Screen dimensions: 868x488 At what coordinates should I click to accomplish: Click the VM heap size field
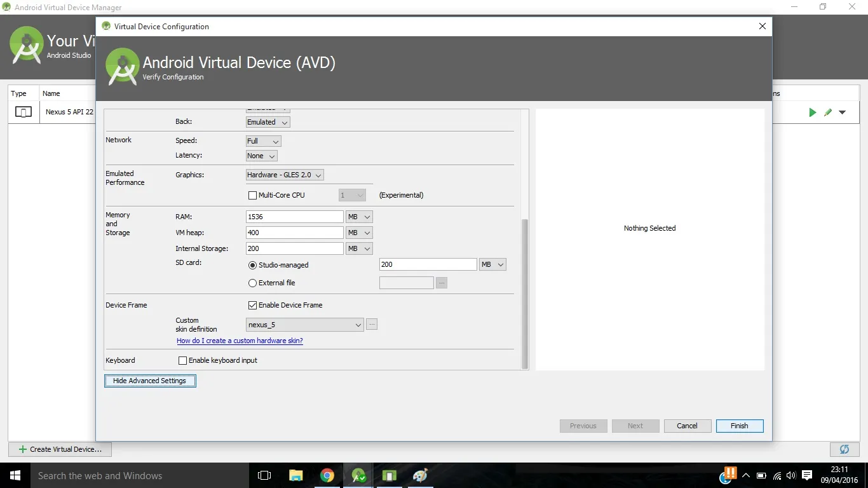tap(294, 233)
